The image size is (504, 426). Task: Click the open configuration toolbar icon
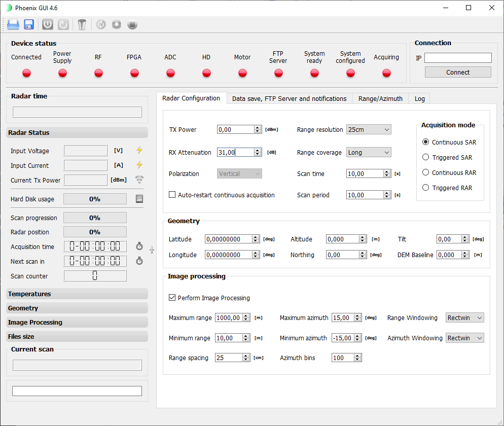pos(13,24)
